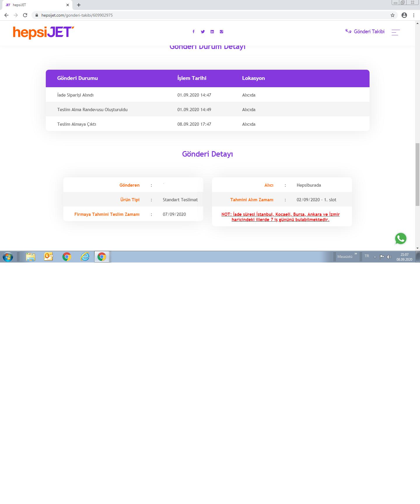
Task: Click the volume speaker tray icon
Action: 389,257
